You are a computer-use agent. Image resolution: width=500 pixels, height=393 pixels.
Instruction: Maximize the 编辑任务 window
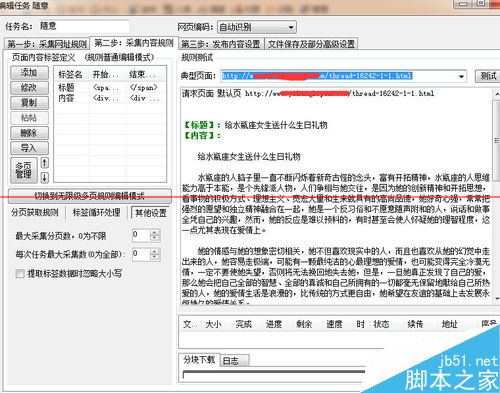coord(481,4)
